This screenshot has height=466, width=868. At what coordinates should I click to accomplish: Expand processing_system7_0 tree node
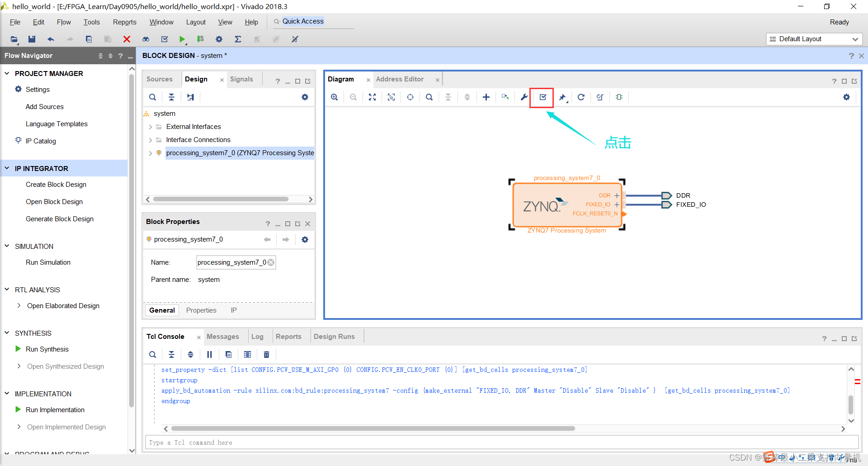click(x=150, y=153)
